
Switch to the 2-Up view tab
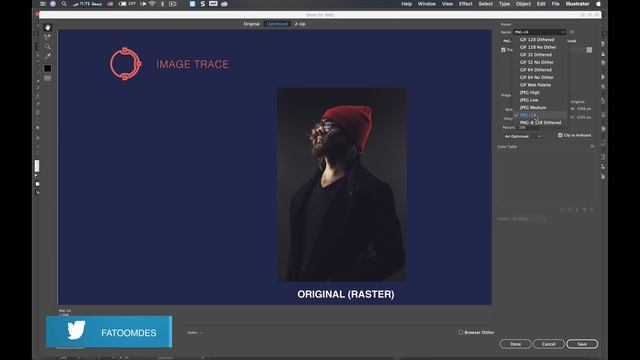click(x=300, y=24)
